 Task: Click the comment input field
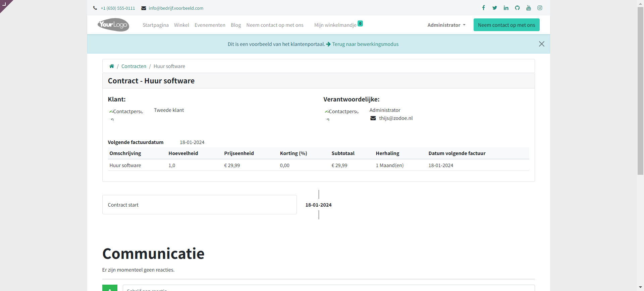329,288
